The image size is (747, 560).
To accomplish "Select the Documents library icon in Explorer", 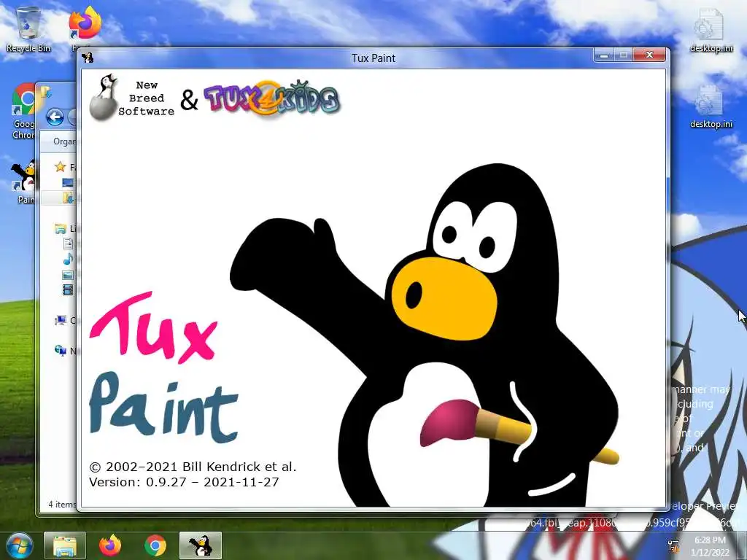I will tap(68, 244).
